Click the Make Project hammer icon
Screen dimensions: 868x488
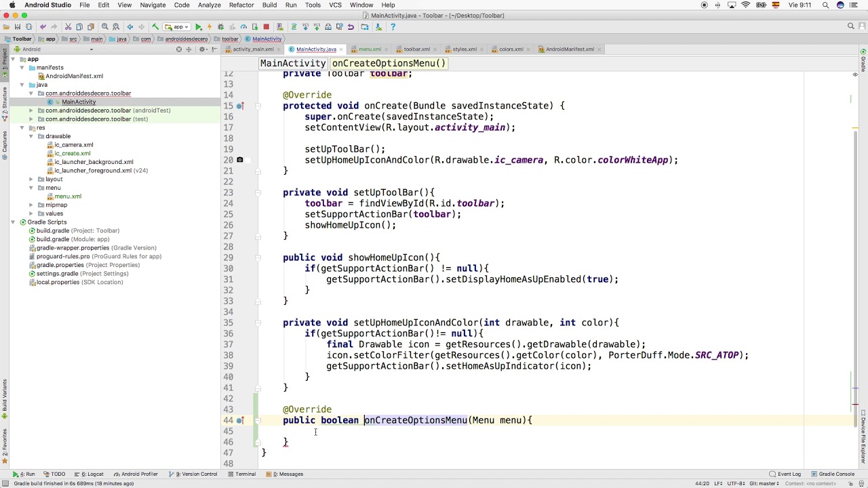[x=155, y=27]
